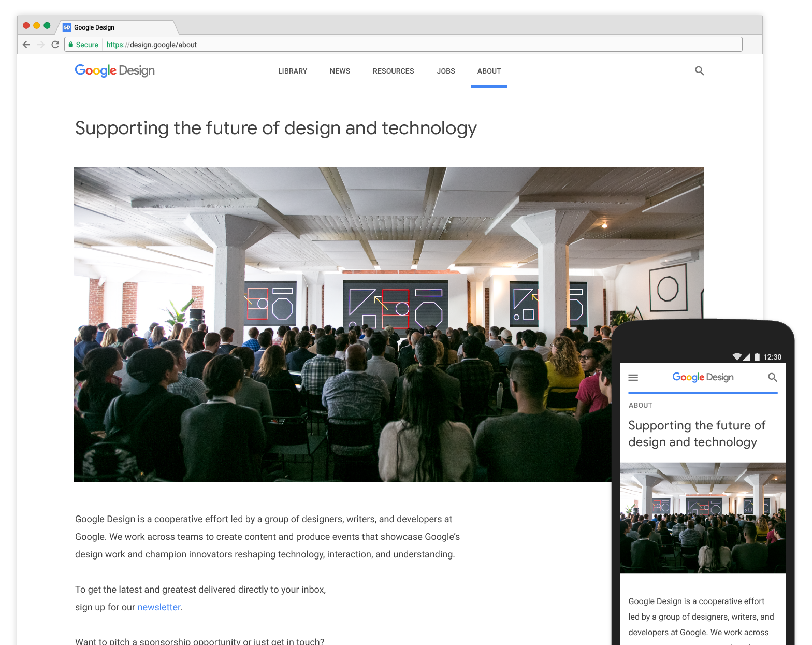Viewport: 812px width, 645px height.
Task: Click the ABOUT label on the phone
Action: click(x=641, y=405)
